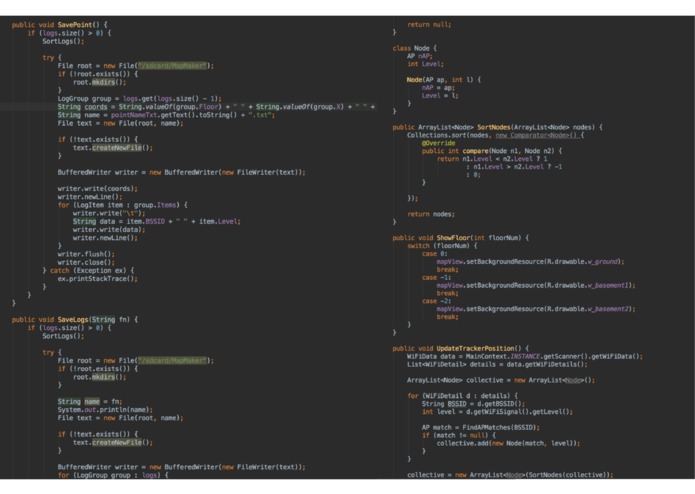
Task: Click the 'w_basement2' drawable reference
Action: pyautogui.click(x=609, y=309)
